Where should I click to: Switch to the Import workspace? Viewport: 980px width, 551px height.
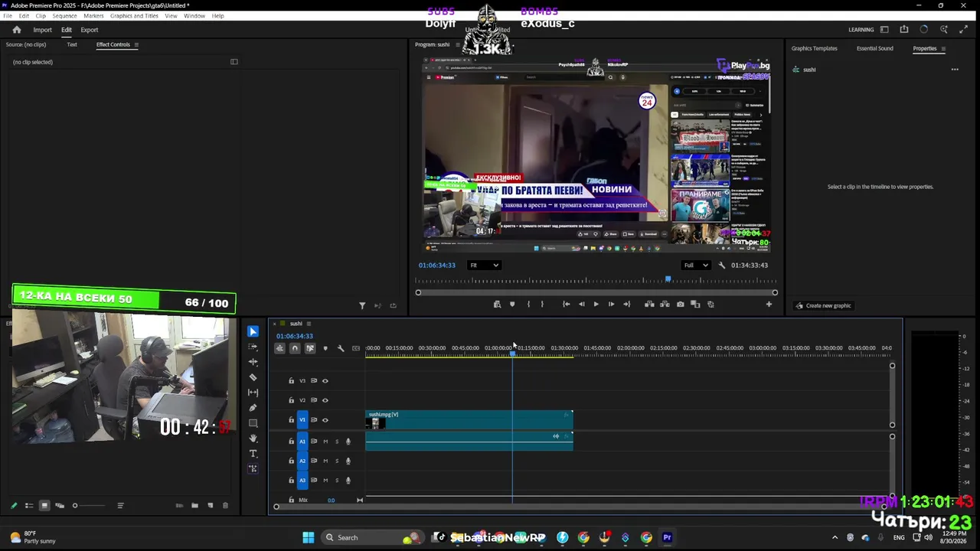tap(42, 30)
